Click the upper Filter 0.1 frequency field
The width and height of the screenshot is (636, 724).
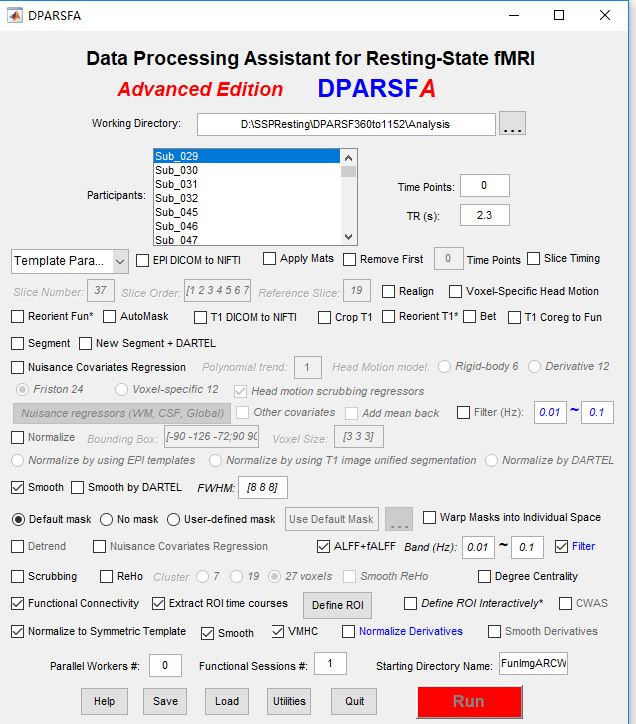pyautogui.click(x=597, y=412)
